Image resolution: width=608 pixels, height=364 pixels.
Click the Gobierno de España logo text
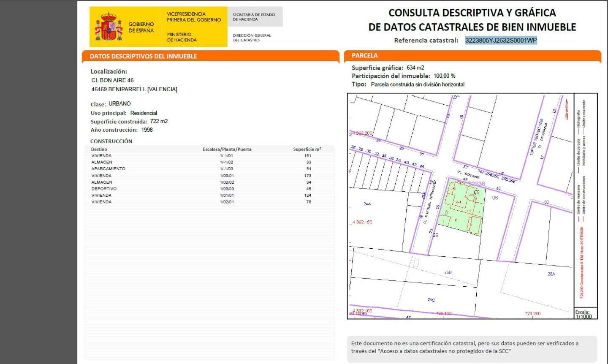(141, 27)
